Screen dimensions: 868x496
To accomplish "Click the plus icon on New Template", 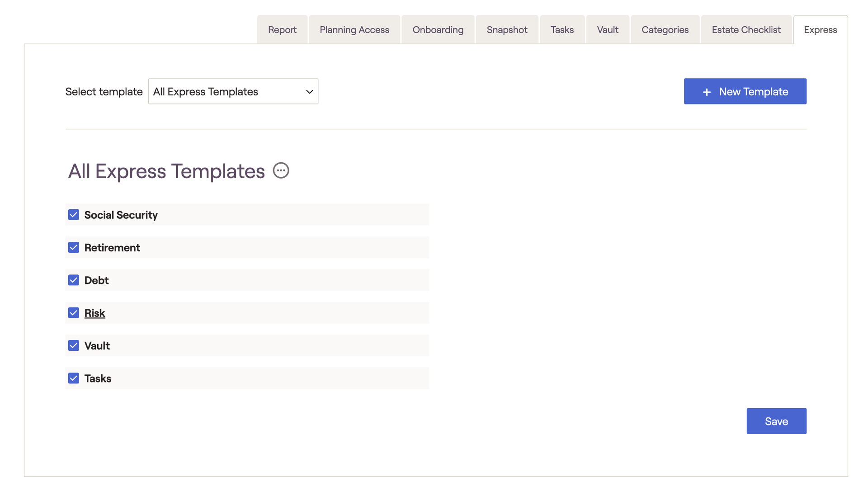I will (707, 92).
